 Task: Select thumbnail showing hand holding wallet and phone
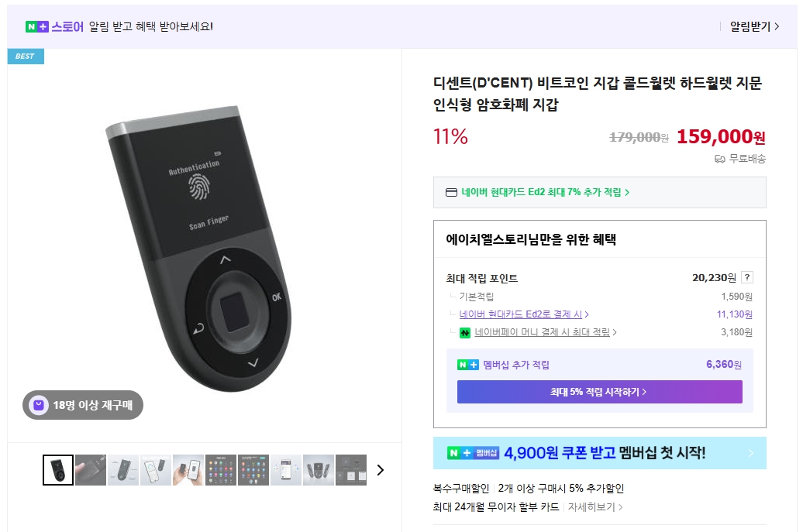[188, 470]
